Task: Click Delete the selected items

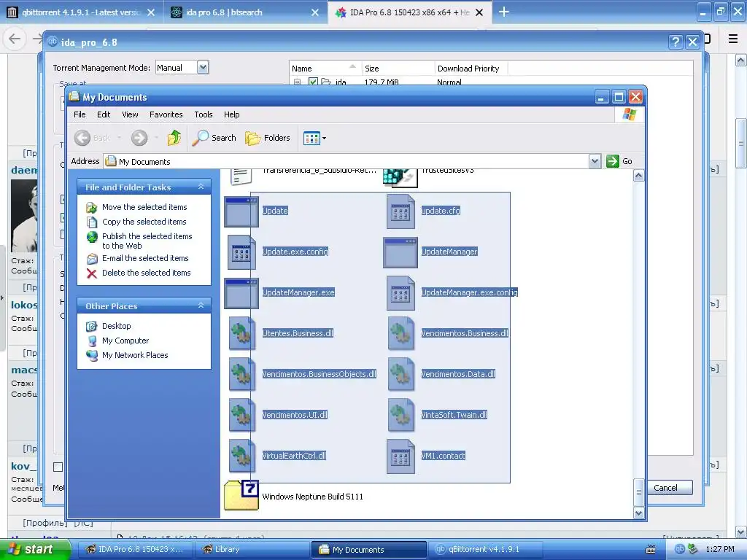Action: pyautogui.click(x=146, y=273)
